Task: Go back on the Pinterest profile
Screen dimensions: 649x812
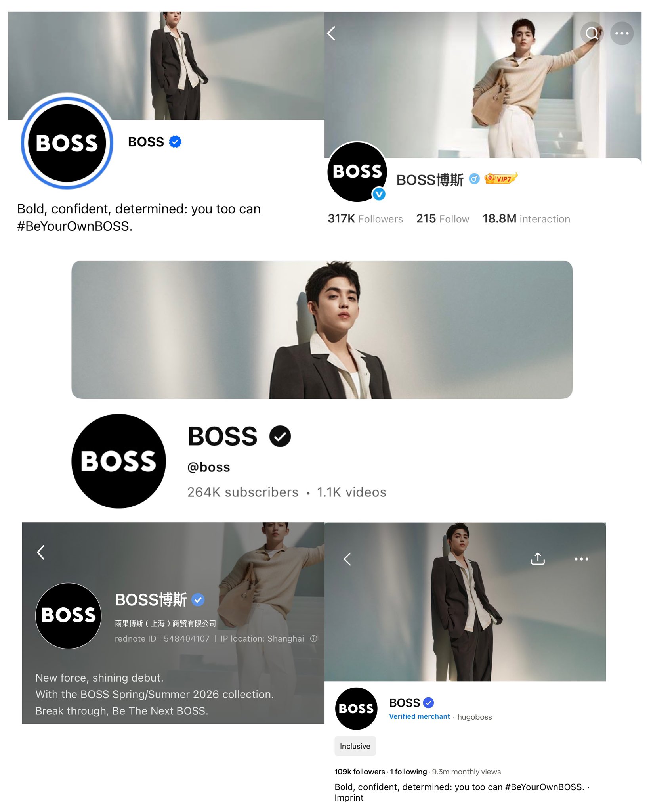Action: tap(347, 559)
